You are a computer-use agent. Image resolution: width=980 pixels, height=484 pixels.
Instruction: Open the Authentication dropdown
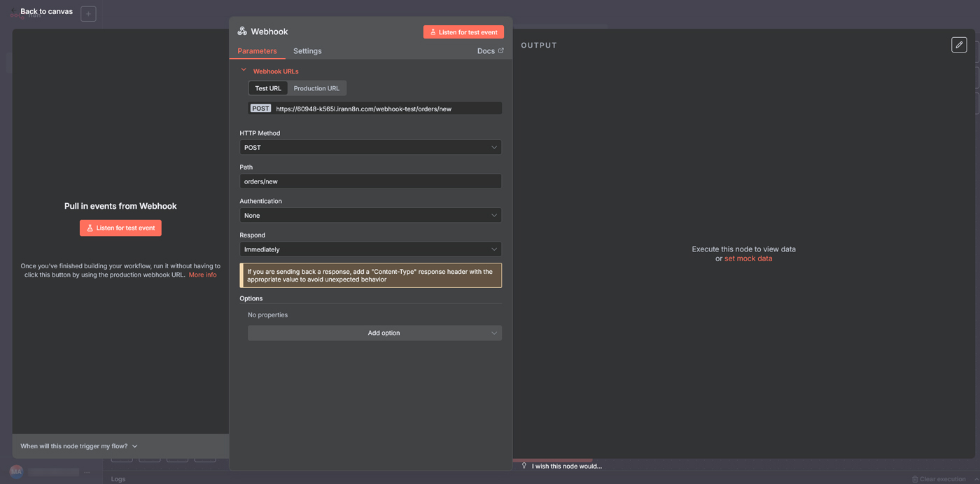pyautogui.click(x=370, y=216)
